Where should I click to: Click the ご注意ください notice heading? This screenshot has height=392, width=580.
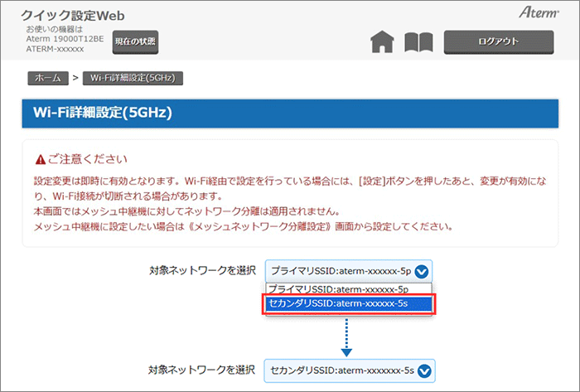point(91,157)
